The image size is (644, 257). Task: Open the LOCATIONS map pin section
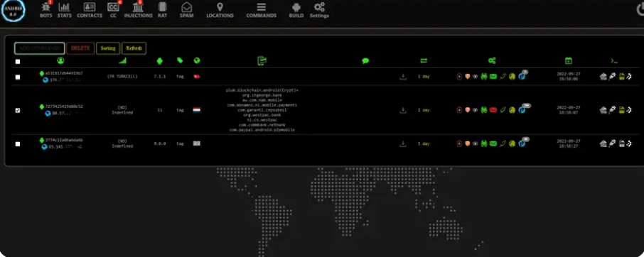click(220, 10)
